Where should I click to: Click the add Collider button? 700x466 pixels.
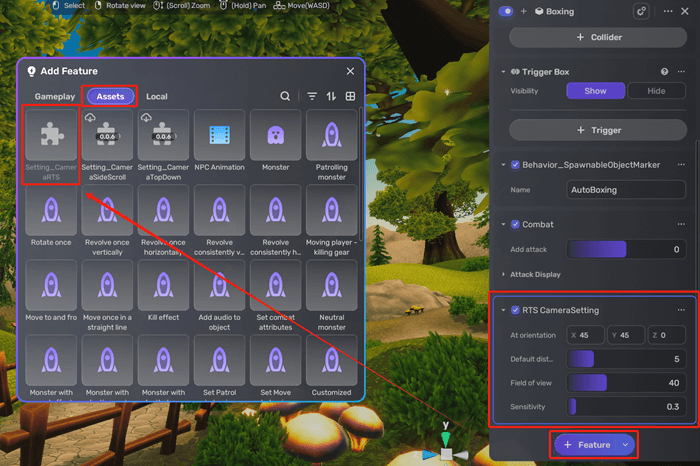[598, 37]
